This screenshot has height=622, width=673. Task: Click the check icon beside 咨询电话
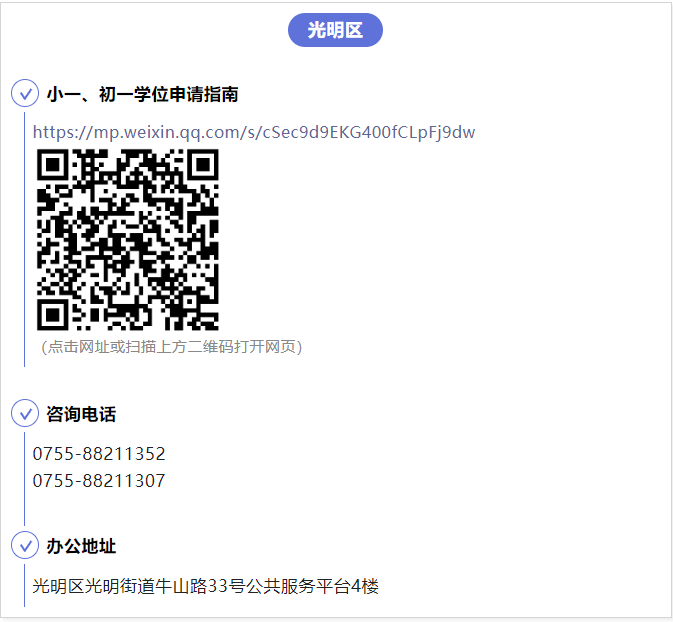point(25,413)
